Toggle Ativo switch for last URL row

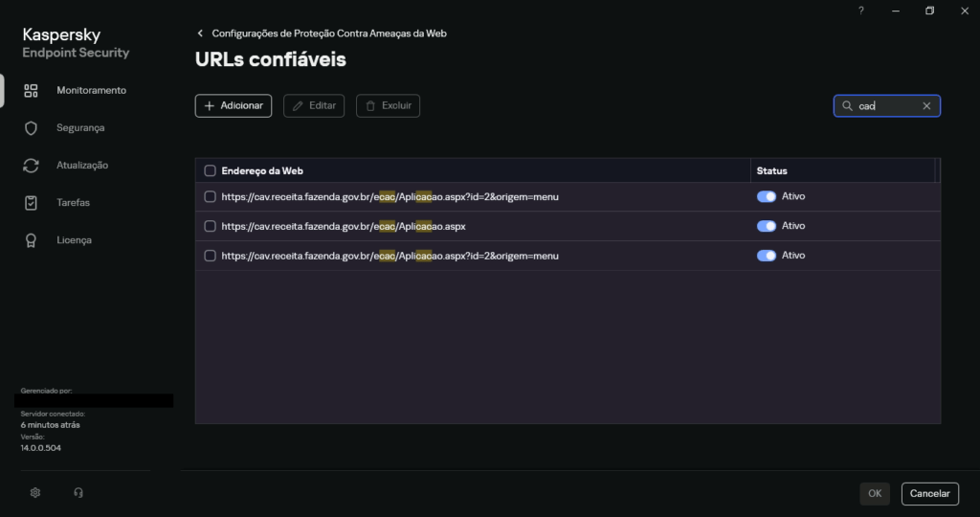tap(767, 255)
